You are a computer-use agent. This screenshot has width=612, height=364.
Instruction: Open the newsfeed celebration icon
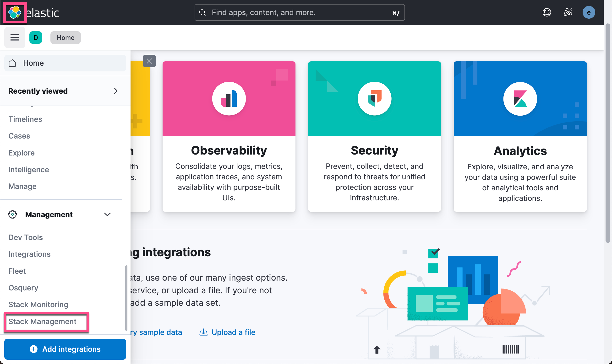[x=568, y=12]
